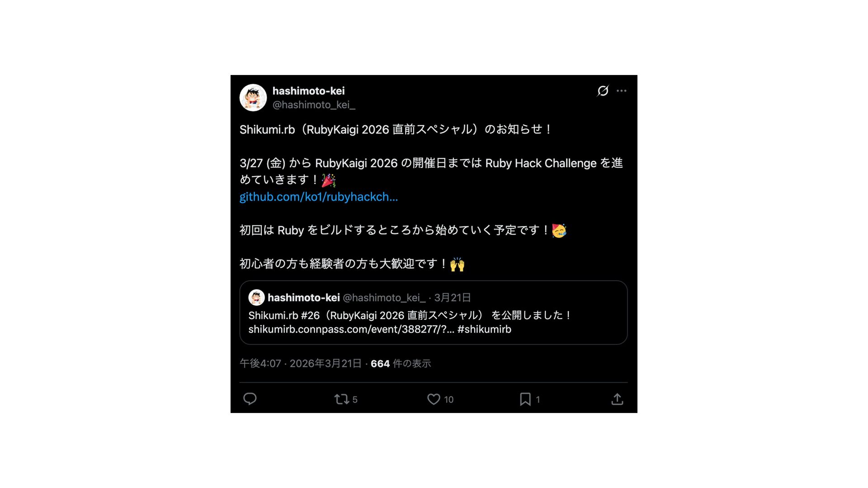Bookmark this post
868x488 pixels.
pyautogui.click(x=525, y=399)
